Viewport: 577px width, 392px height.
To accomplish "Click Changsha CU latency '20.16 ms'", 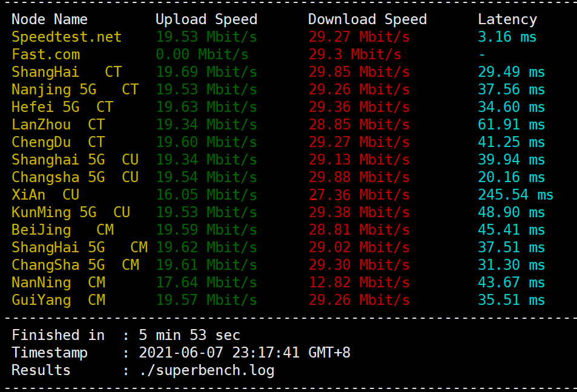I will click(512, 177).
